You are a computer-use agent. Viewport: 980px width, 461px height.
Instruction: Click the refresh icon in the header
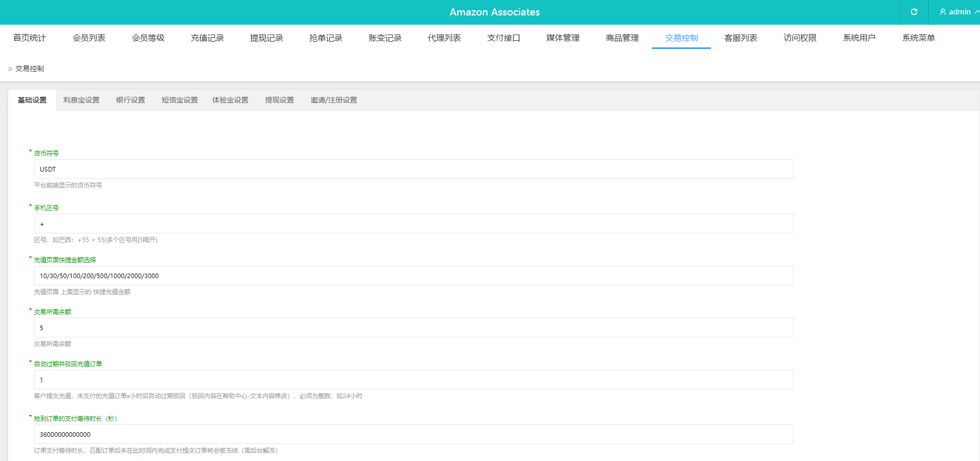(914, 12)
